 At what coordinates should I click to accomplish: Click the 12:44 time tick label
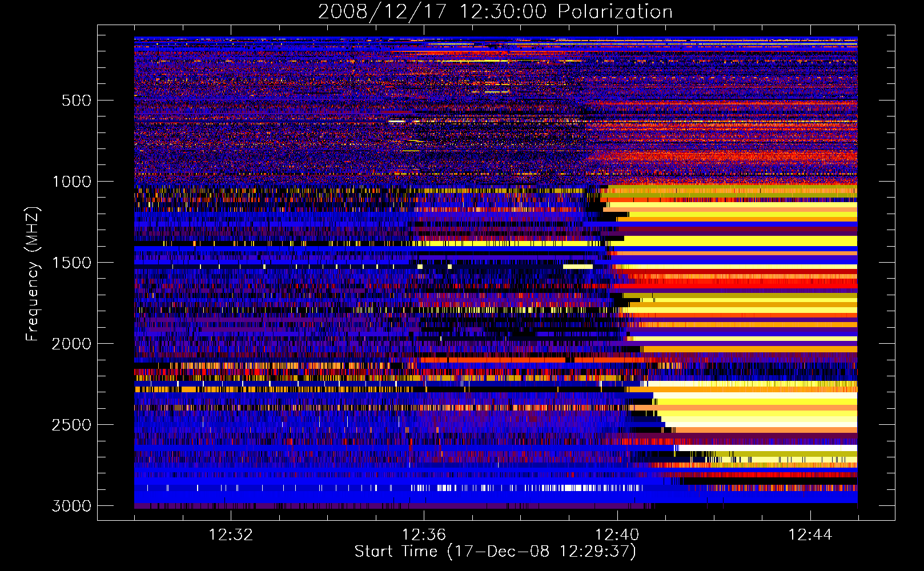(x=810, y=534)
